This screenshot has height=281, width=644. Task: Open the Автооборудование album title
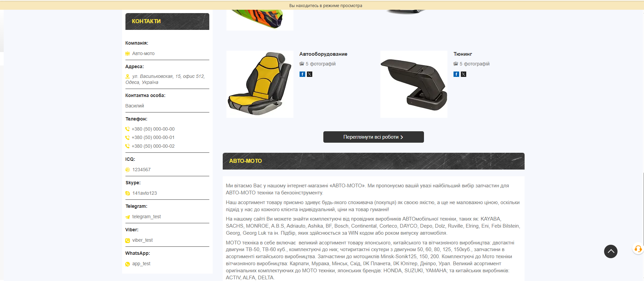[x=323, y=54]
